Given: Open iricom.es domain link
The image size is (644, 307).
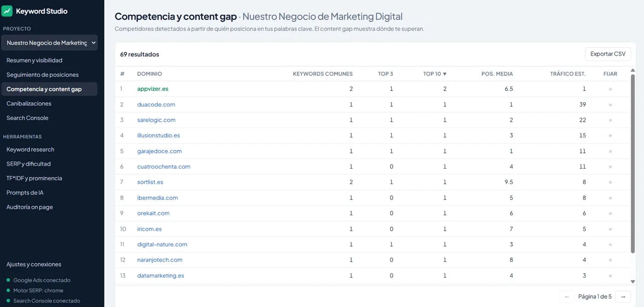Looking at the screenshot, I should (149, 229).
